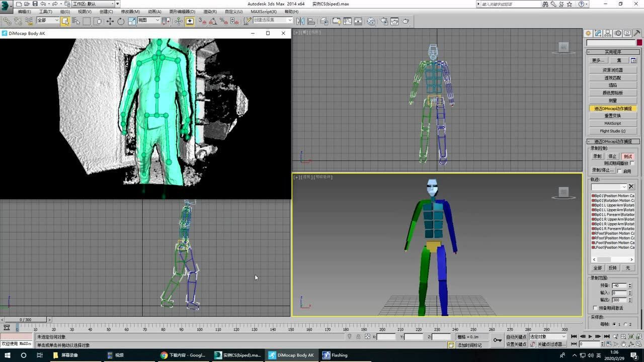644x362 pixels.
Task: Select the Move tool in main toolbar
Action: [110, 21]
